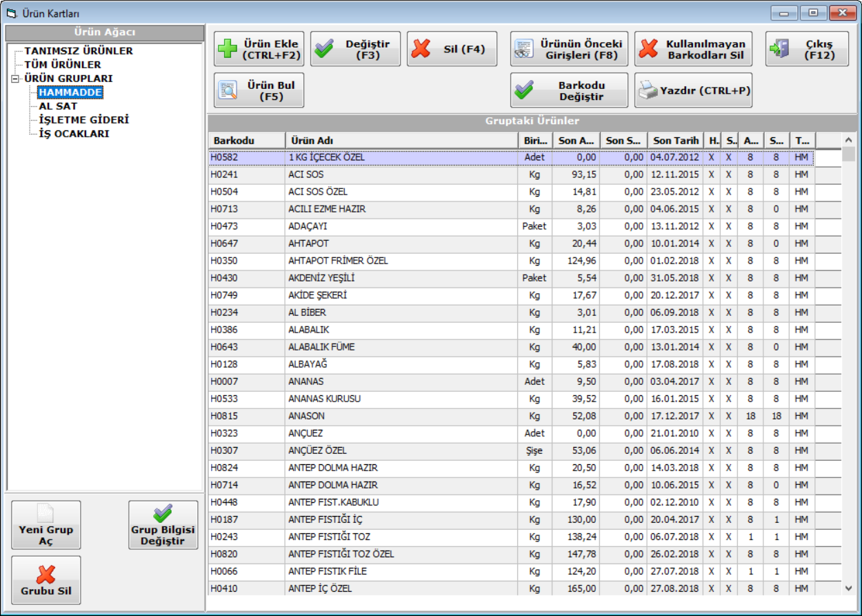This screenshot has height=616, width=862.
Task: Delete group with Grubu Sil button
Action: [x=46, y=580]
